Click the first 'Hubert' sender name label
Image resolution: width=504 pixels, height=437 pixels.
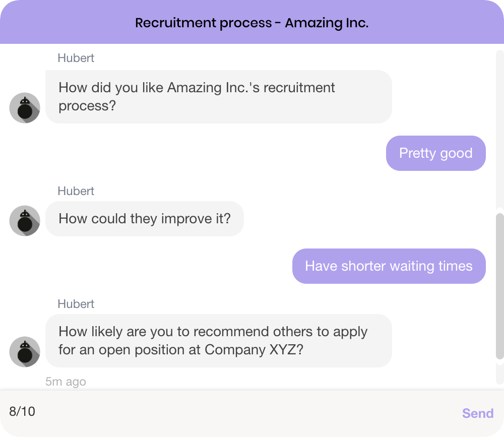pos(76,58)
